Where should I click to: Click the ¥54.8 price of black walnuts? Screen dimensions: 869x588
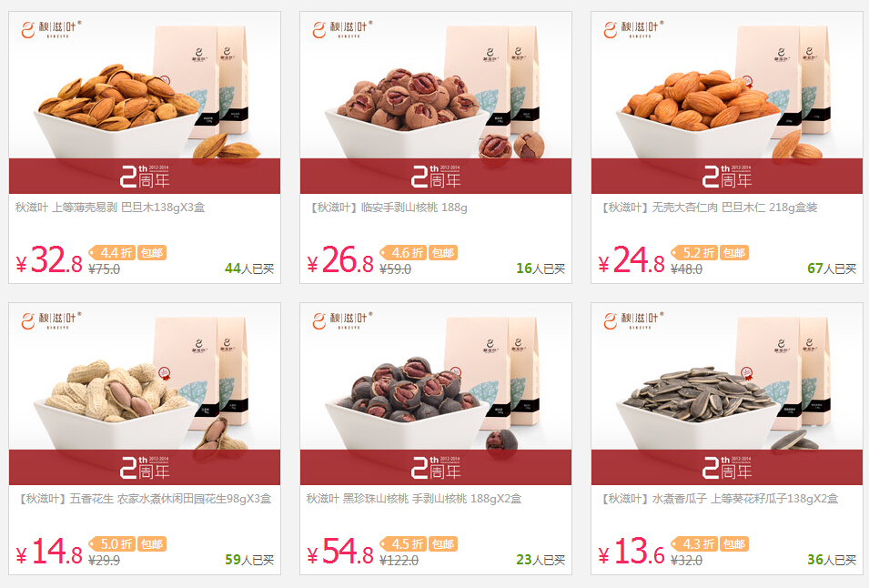coord(340,551)
